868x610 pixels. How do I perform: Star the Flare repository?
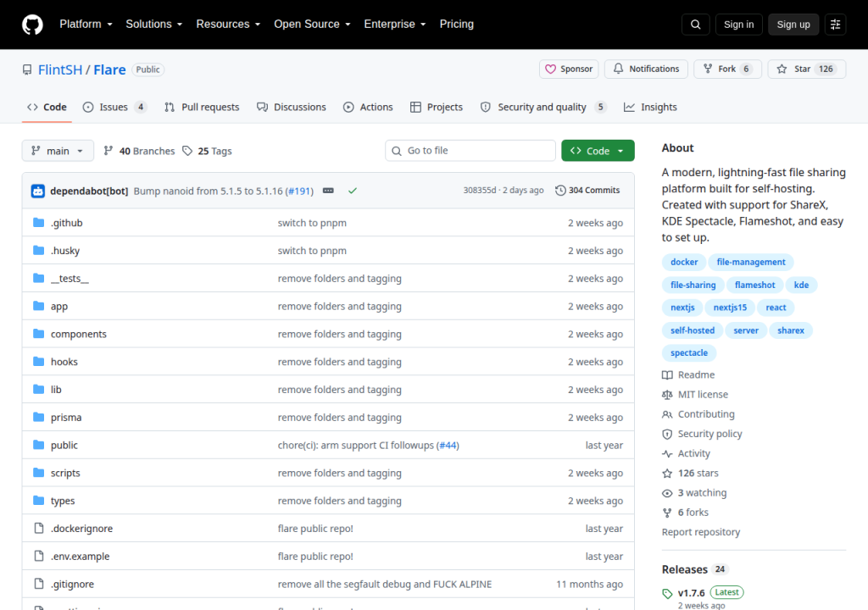(807, 69)
